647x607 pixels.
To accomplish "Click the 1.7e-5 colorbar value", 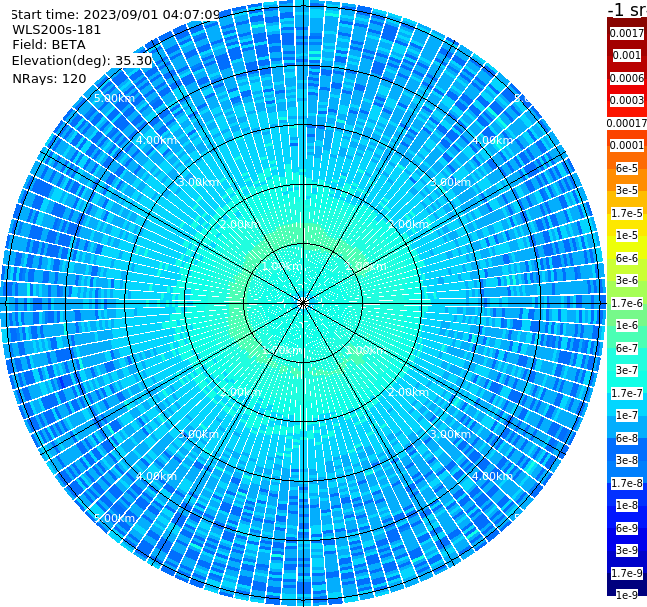I will click(627, 213).
